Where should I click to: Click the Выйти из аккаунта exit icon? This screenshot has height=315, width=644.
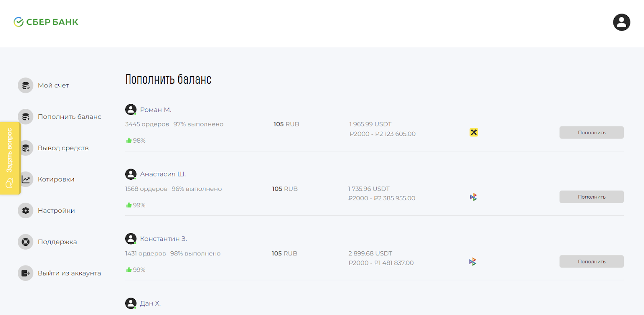(25, 273)
